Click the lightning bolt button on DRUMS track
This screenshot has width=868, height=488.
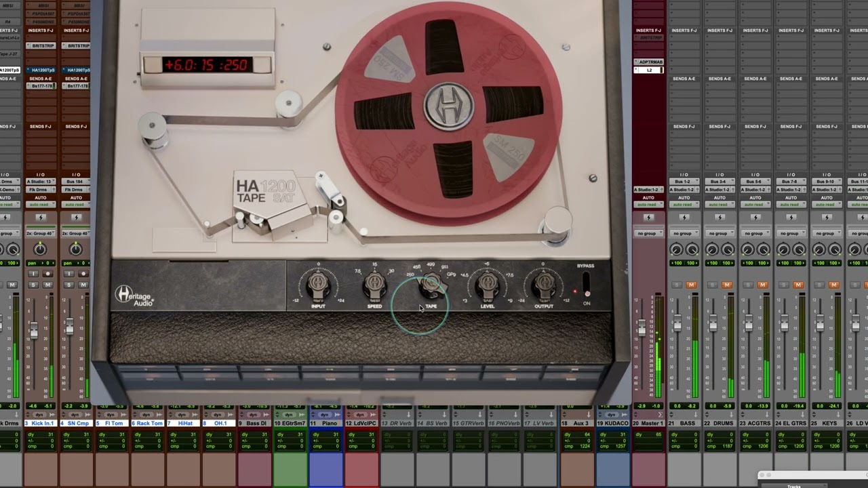719,218
